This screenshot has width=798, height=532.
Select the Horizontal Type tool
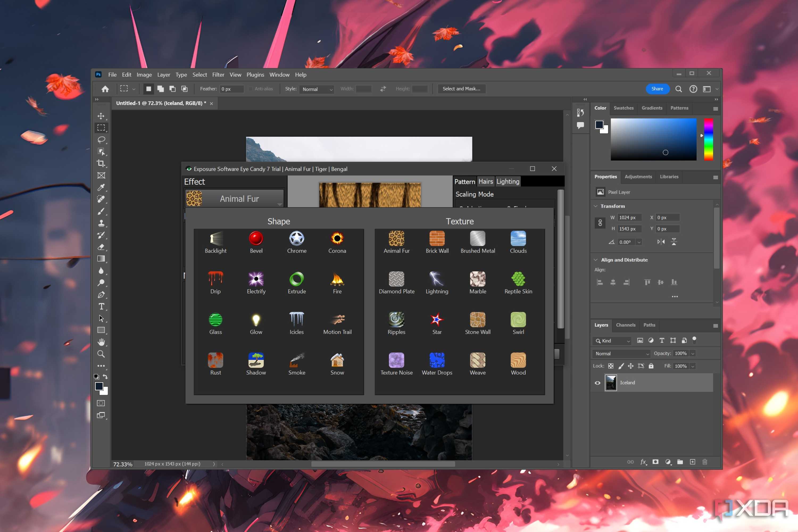point(101,306)
